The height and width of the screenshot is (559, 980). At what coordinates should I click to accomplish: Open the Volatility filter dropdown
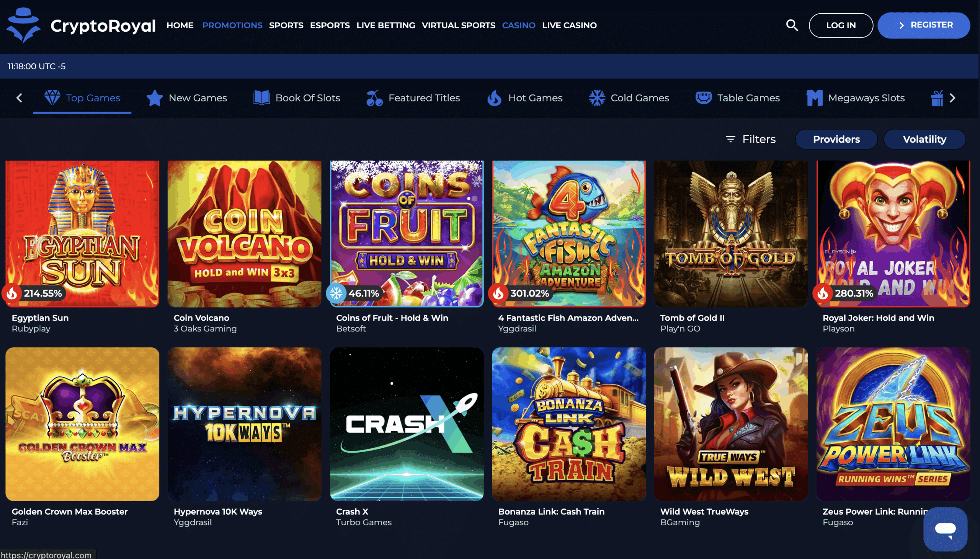[924, 139]
